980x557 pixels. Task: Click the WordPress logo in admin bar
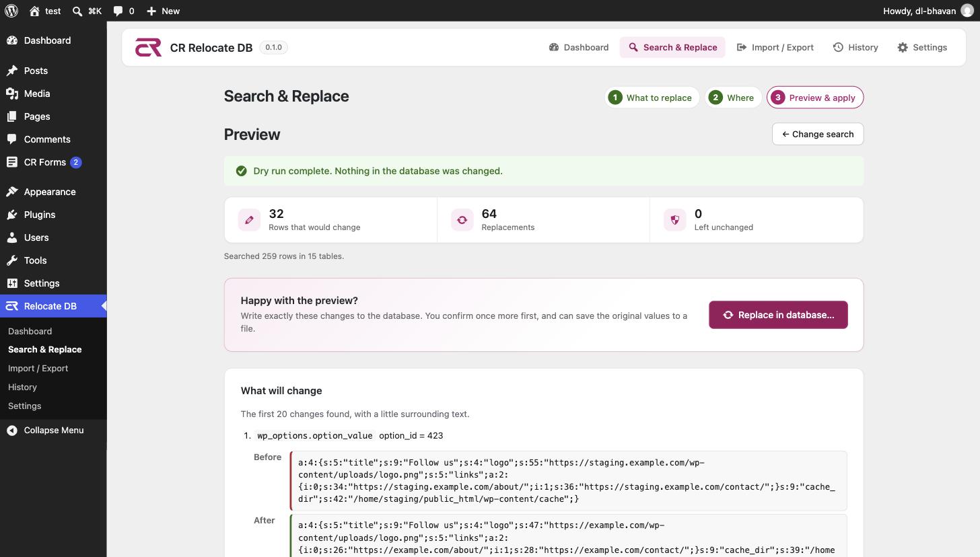(11, 11)
